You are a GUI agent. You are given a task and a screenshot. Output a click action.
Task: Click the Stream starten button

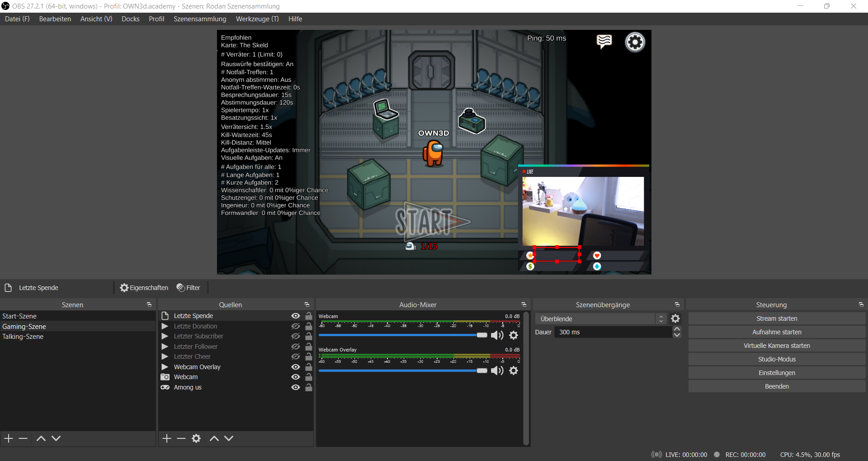point(776,318)
